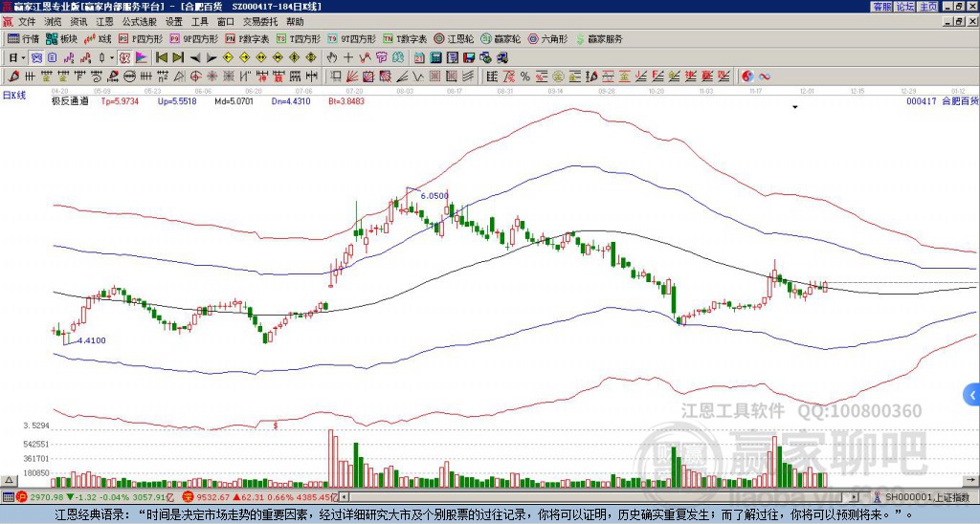
Task: Open the calendar icon in toolbar
Action: 419,58
